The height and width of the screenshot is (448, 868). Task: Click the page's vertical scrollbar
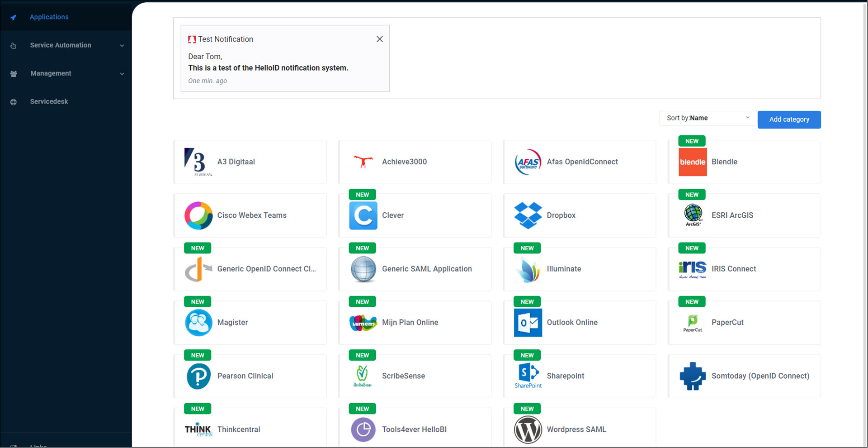[865, 224]
